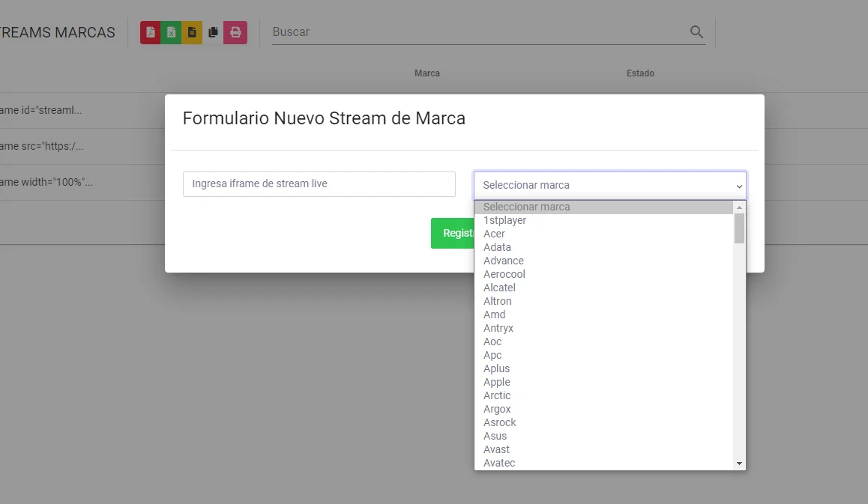868x504 pixels.
Task: Sort table by Estado column header
Action: point(640,73)
